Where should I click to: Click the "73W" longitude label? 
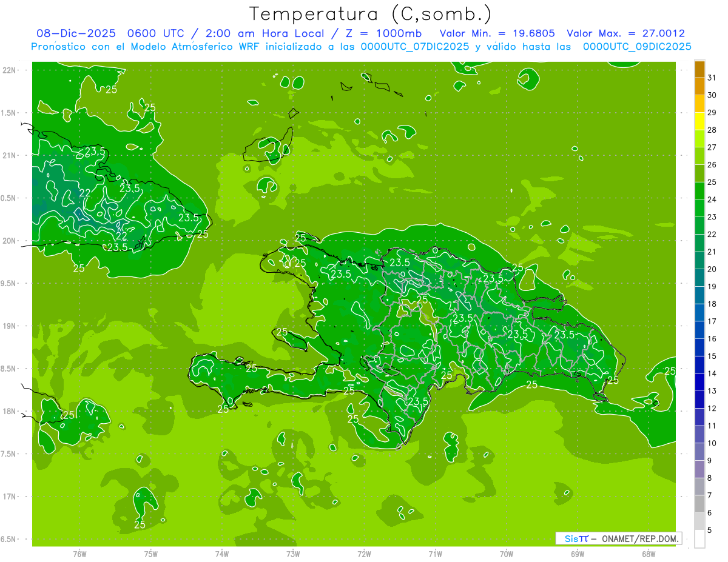pos(293,554)
